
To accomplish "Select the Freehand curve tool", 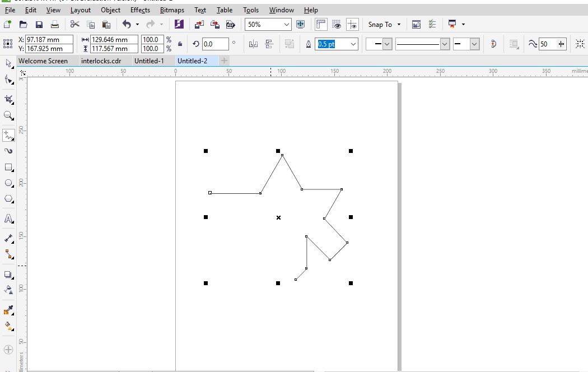I will click(x=8, y=136).
